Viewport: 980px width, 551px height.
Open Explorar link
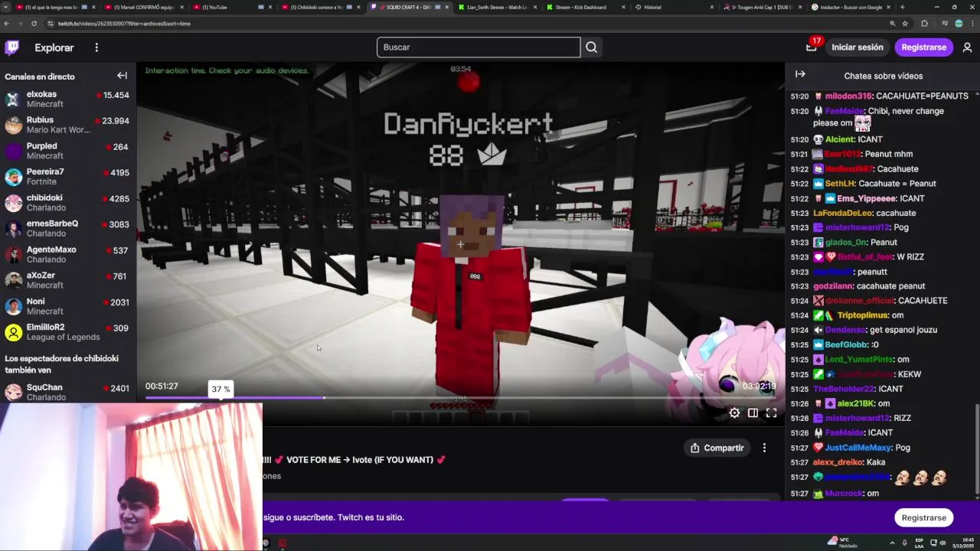coord(54,47)
